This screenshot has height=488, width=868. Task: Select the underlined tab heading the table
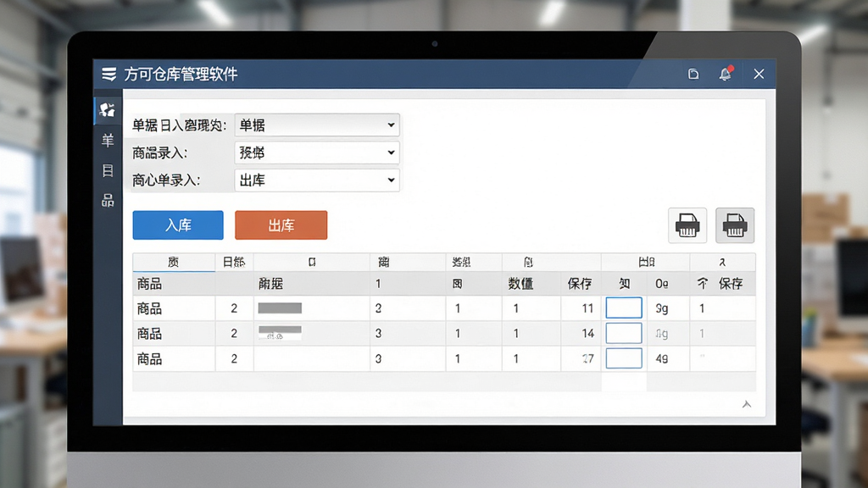pyautogui.click(x=174, y=263)
